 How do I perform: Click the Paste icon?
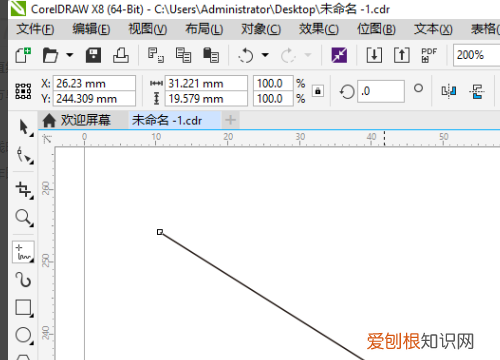(x=211, y=55)
